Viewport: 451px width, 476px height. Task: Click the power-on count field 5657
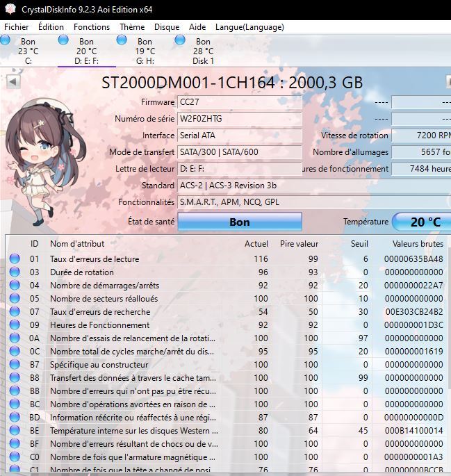coord(421,152)
